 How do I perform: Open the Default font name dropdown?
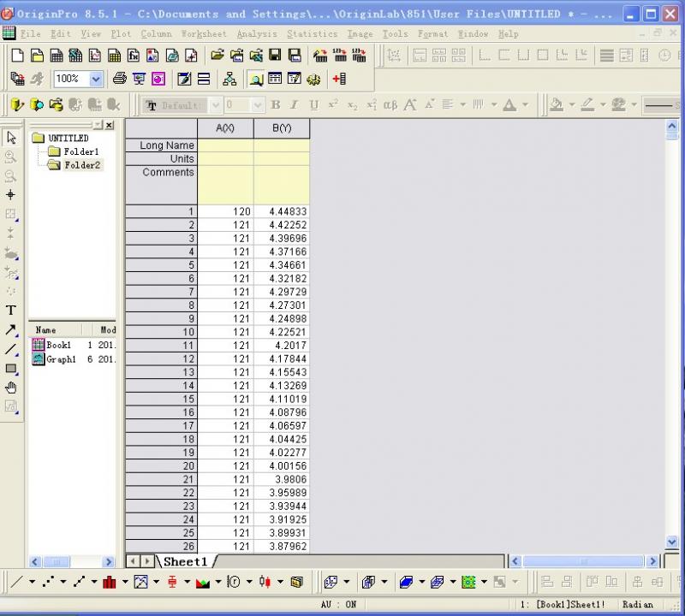coord(215,105)
